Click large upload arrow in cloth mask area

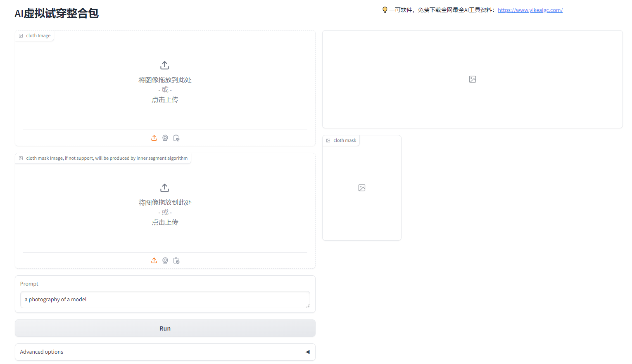(x=165, y=188)
